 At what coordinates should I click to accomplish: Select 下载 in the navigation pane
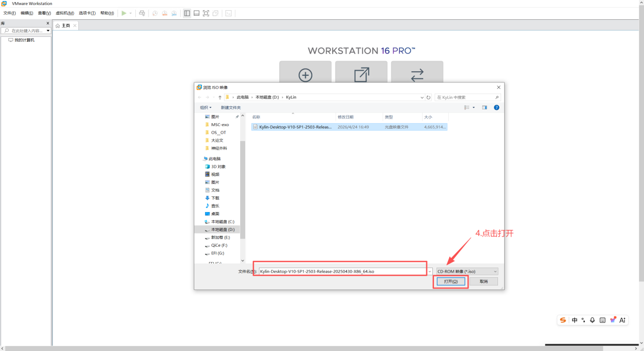(215, 198)
